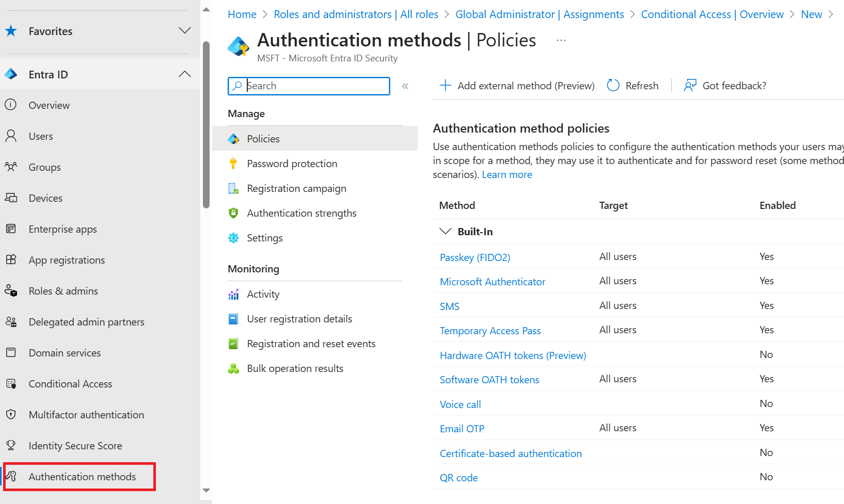Click the Bulk operation results icon

coord(233,368)
